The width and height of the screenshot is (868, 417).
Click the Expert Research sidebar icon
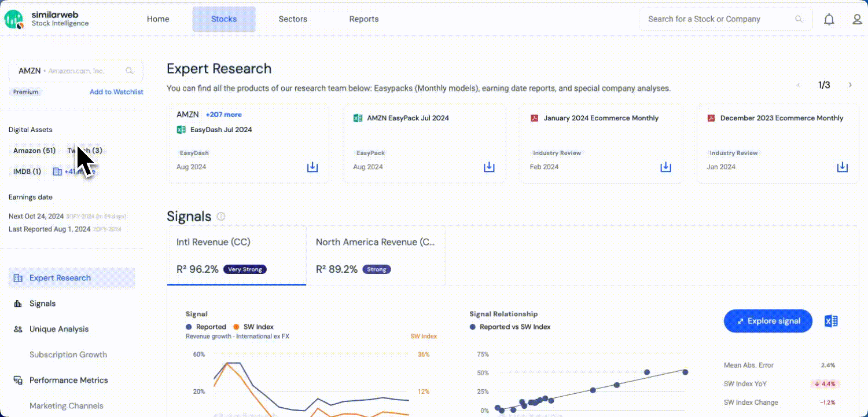tap(18, 278)
